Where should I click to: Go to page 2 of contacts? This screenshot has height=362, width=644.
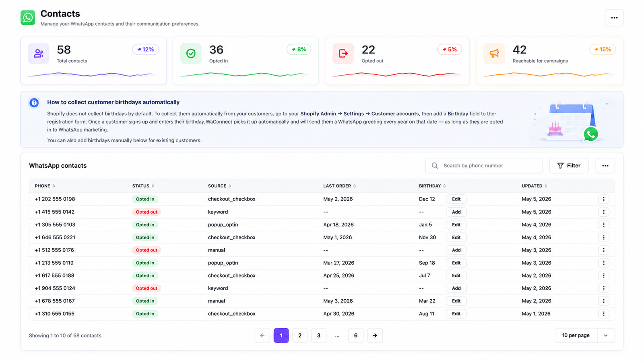(300, 335)
